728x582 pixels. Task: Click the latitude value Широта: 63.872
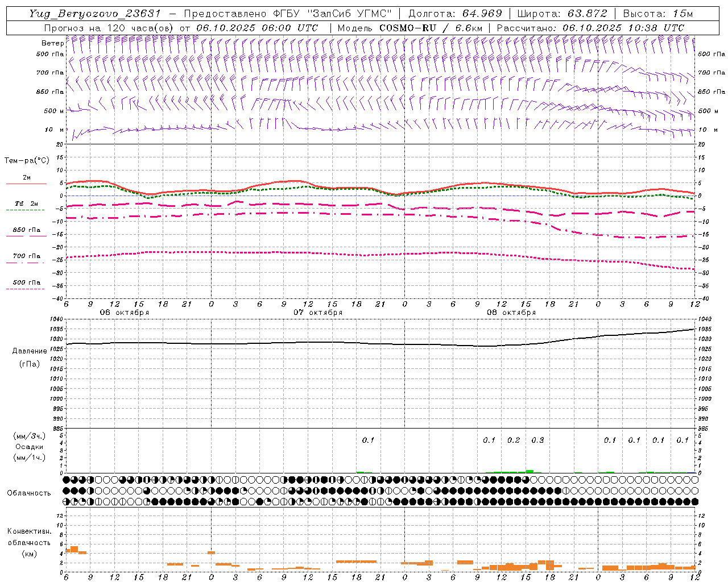coord(562,14)
